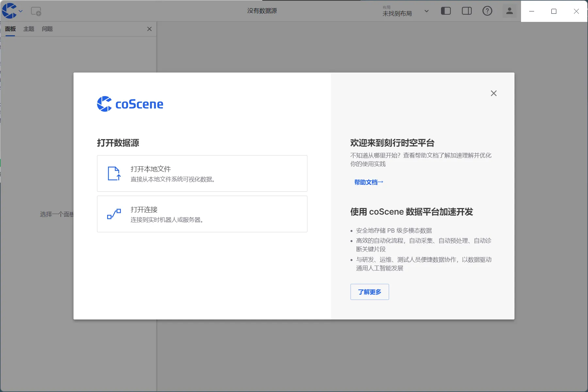
Task: Close the welcome dialog
Action: [x=494, y=93]
